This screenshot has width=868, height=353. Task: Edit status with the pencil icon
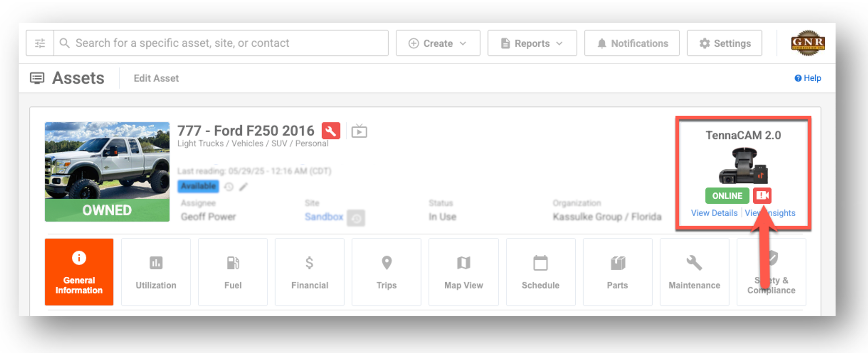click(243, 187)
